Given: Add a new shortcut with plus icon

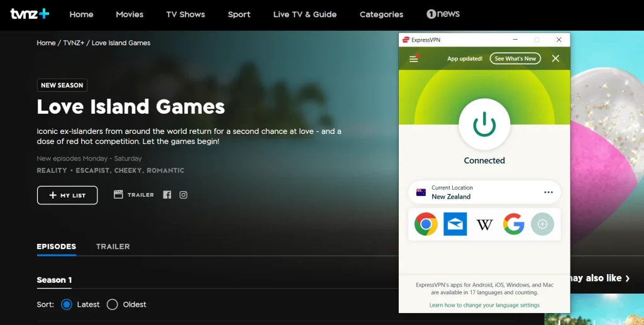Looking at the screenshot, I should click(x=543, y=224).
